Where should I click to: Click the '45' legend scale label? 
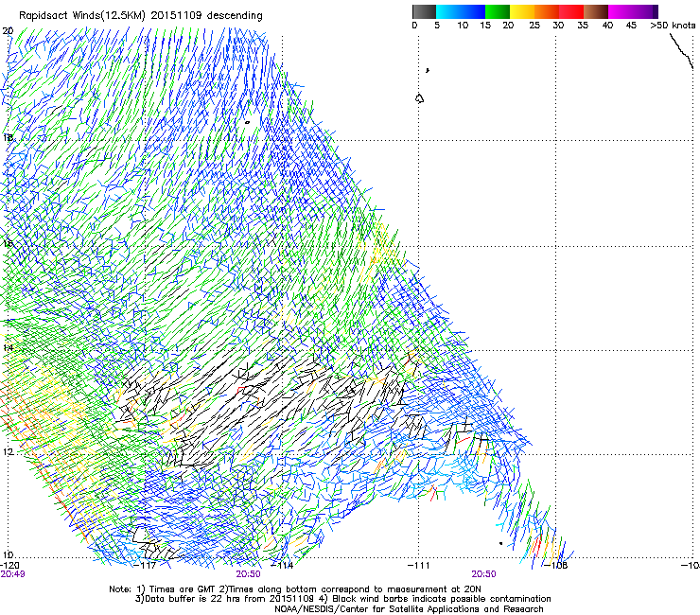point(631,26)
